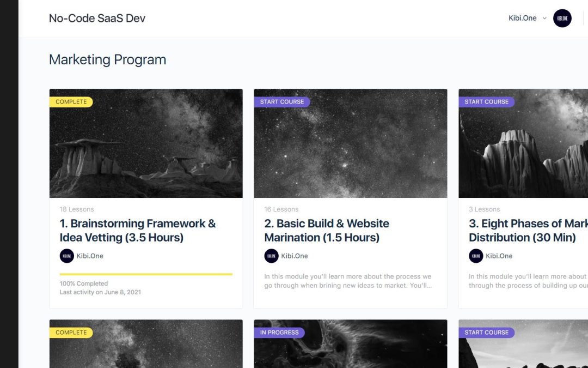Screen dimensions: 588x368
Task: Click the COMPLETE badge on Brainstorming Framework card
Action: [x=71, y=102]
